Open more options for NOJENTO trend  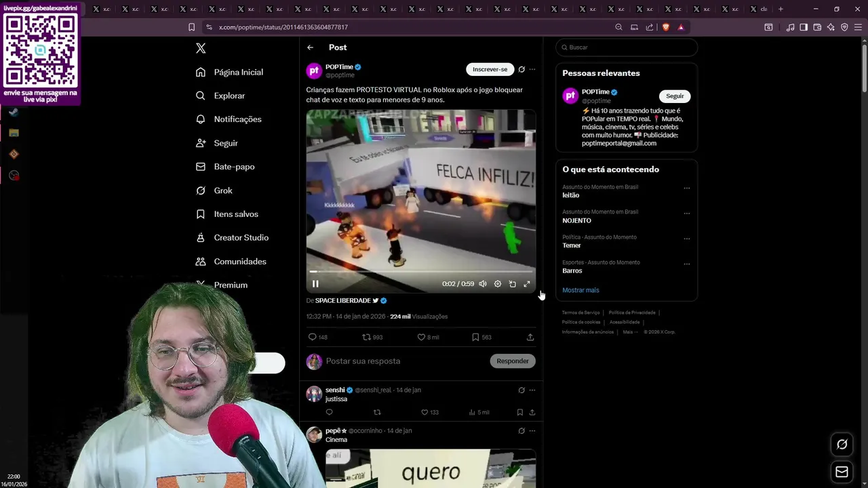click(x=687, y=213)
